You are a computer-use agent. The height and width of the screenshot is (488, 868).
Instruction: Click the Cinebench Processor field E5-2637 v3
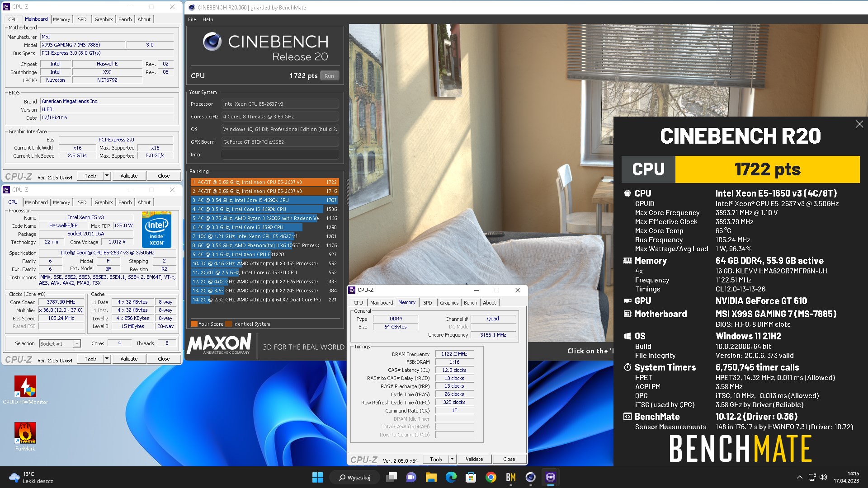pyautogui.click(x=280, y=104)
